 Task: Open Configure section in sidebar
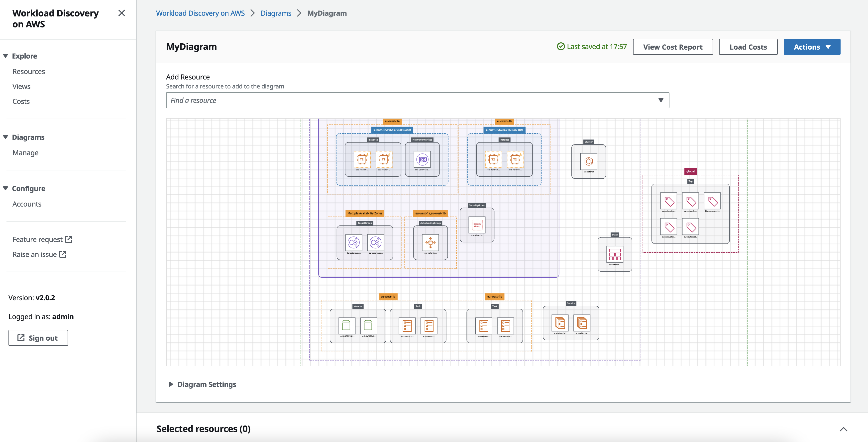(29, 188)
